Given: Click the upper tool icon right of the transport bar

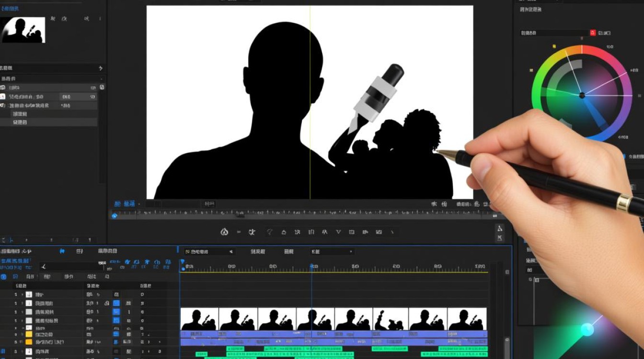Looking at the screenshot, I should click(500, 228).
